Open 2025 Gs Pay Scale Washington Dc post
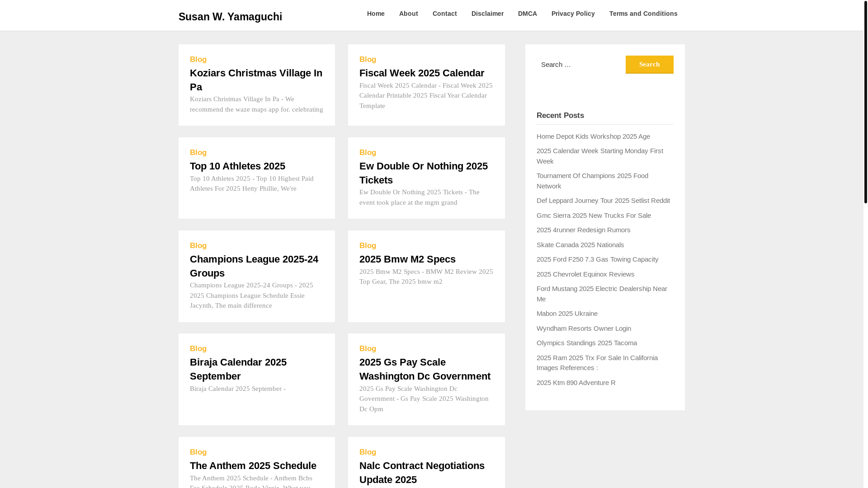Screen dimensions: 868x488 (425, 369)
